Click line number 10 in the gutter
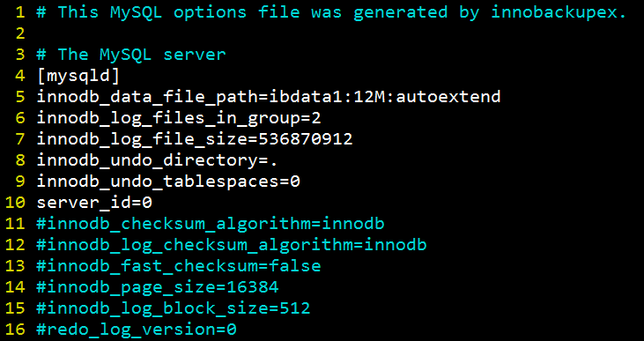644x341 pixels. point(16,203)
